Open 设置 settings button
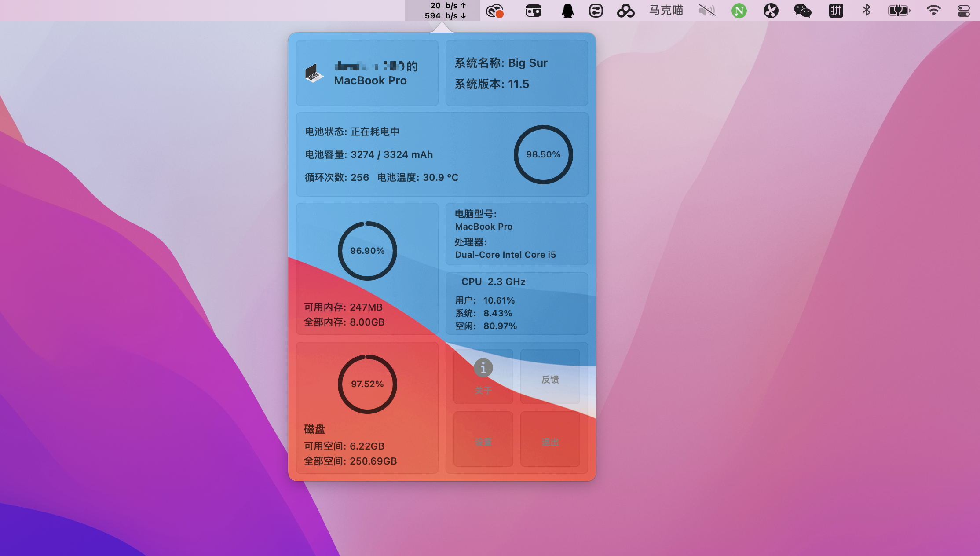980x556 pixels. pos(483,441)
